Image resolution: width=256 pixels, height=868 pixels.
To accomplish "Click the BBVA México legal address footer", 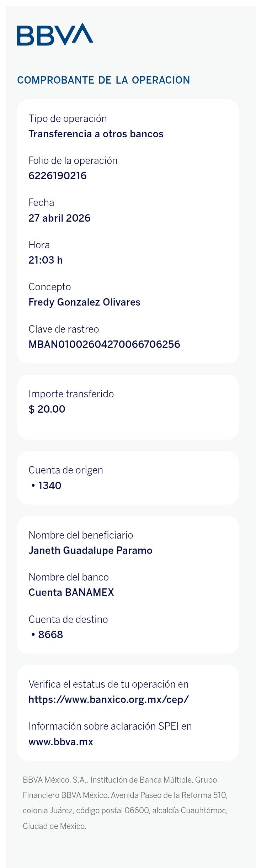I will tap(125, 803).
